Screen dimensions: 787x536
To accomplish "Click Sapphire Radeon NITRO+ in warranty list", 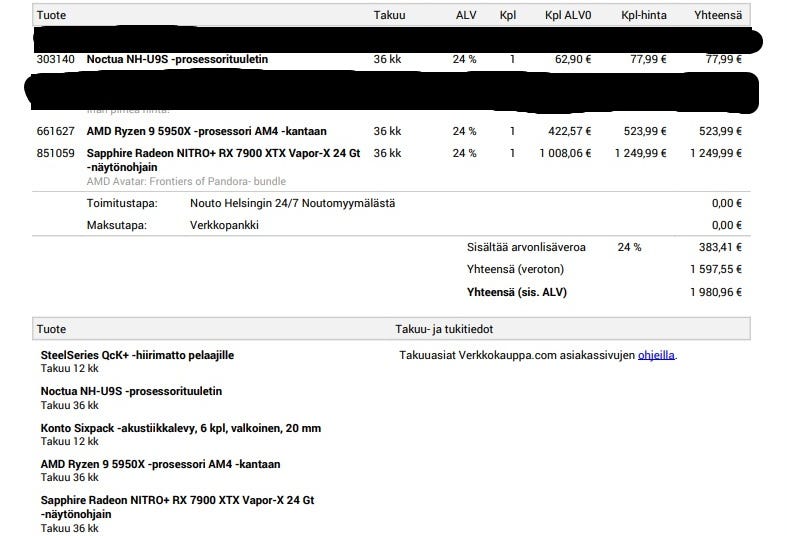I will tap(177, 507).
